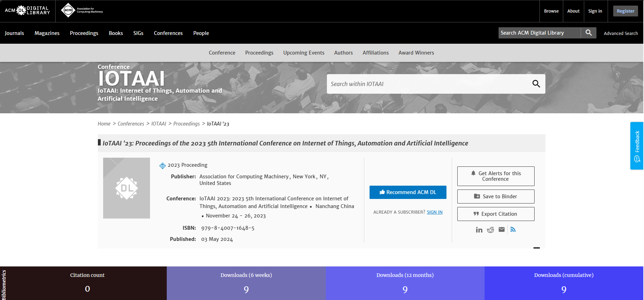Image resolution: width=644 pixels, height=300 pixels.
Task: Open SIGs menu
Action: click(138, 33)
